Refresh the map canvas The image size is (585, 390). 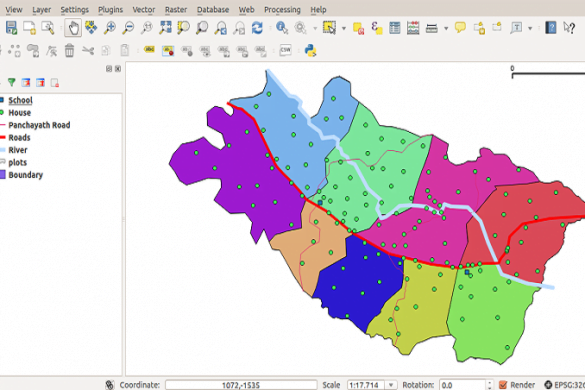click(257, 28)
